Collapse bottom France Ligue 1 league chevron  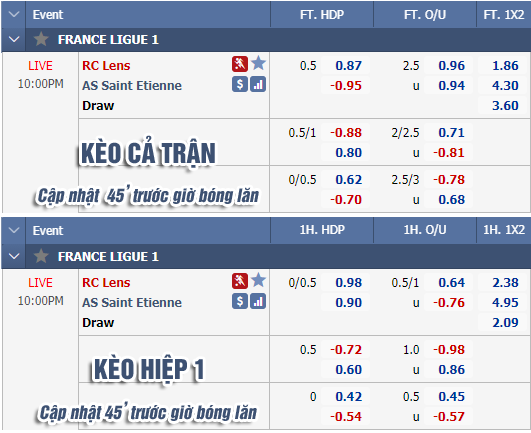[14, 256]
